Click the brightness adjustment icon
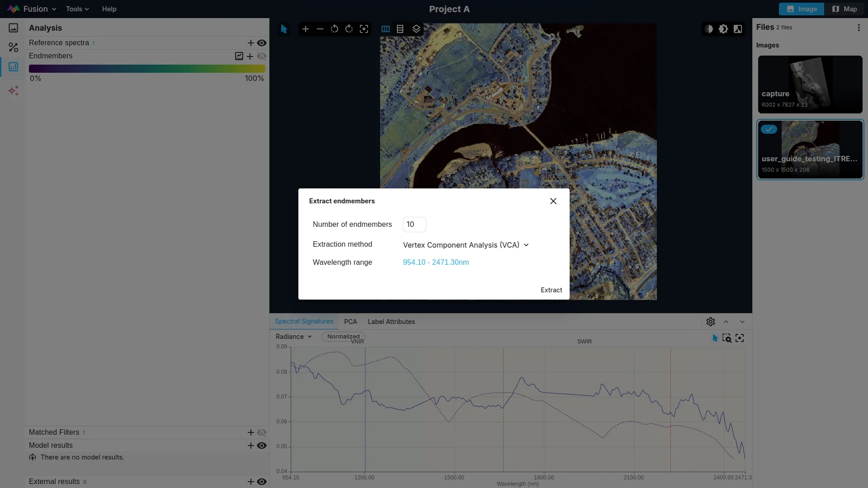 [723, 29]
